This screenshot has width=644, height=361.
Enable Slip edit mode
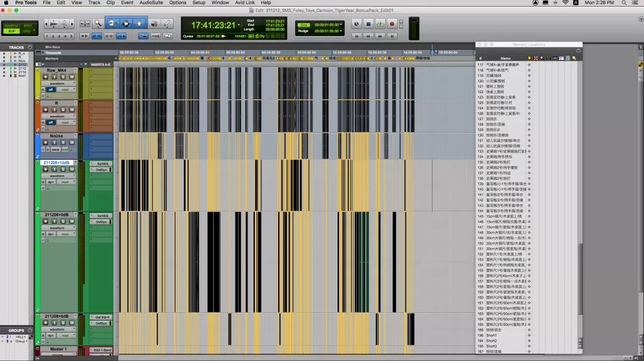11,31
